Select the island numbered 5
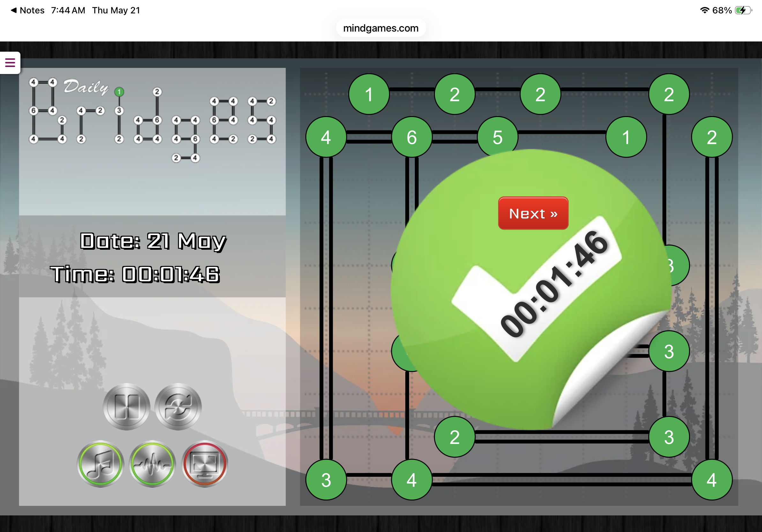The height and width of the screenshot is (532, 762). coord(497,137)
